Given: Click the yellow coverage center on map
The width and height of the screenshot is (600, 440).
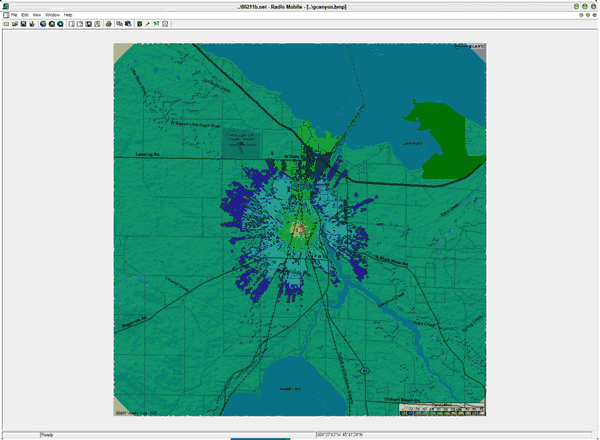Looking at the screenshot, I should pyautogui.click(x=299, y=231).
